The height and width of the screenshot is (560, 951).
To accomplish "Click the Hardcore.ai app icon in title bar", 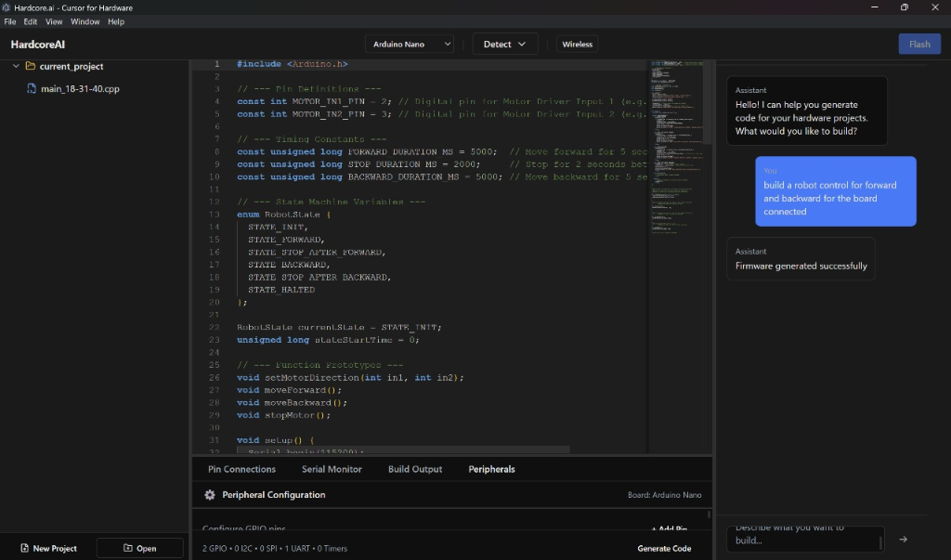I will (x=7, y=7).
